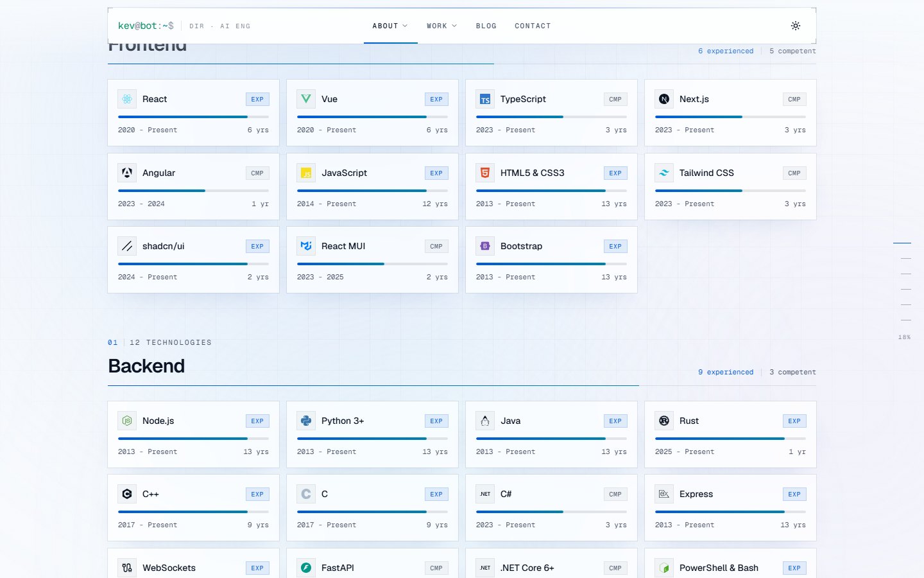Viewport: 924px width, 578px height.
Task: Click the Backend '3 competent' filter text
Action: pyautogui.click(x=792, y=372)
